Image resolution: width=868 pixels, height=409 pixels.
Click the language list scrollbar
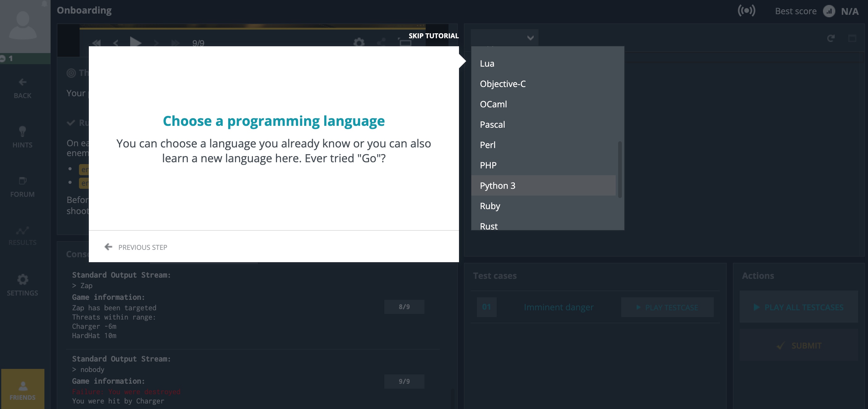point(620,169)
